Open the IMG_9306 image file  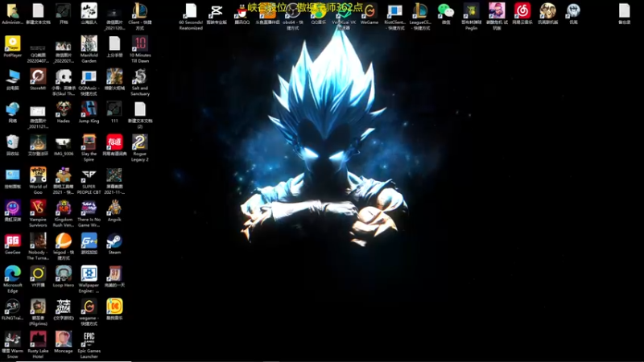64,145
